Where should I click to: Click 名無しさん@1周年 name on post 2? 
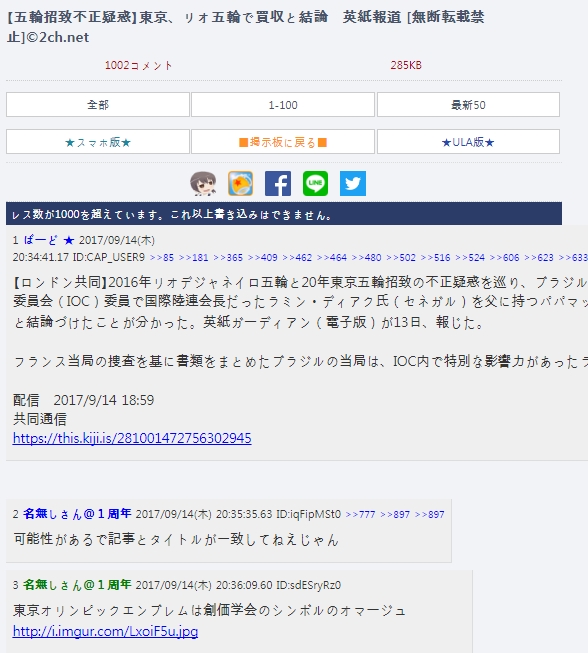[x=77, y=514]
